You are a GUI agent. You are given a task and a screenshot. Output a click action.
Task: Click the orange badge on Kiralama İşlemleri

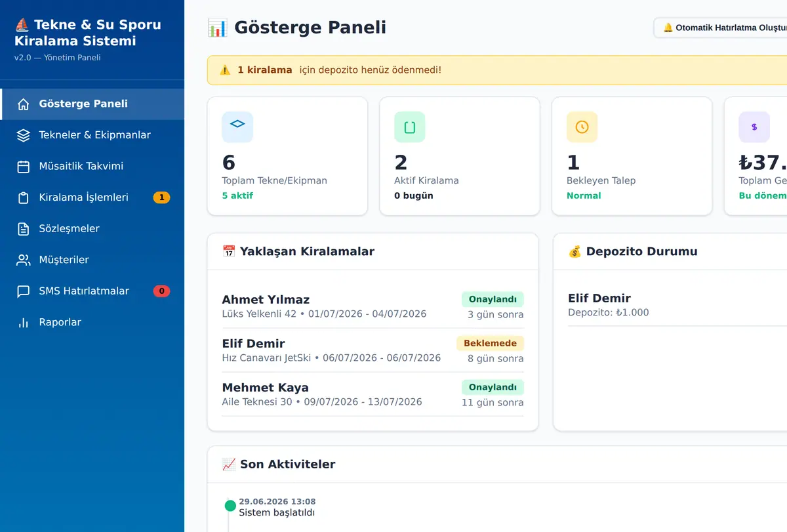click(x=161, y=197)
